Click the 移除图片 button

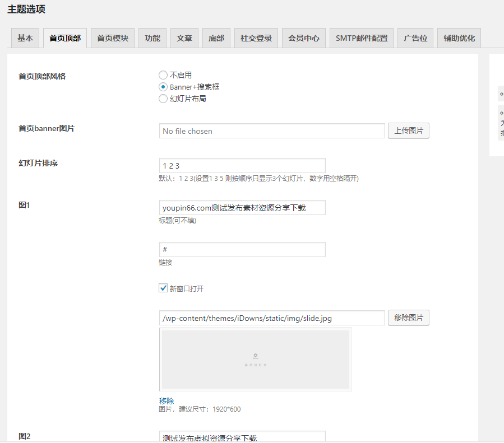pyautogui.click(x=408, y=318)
